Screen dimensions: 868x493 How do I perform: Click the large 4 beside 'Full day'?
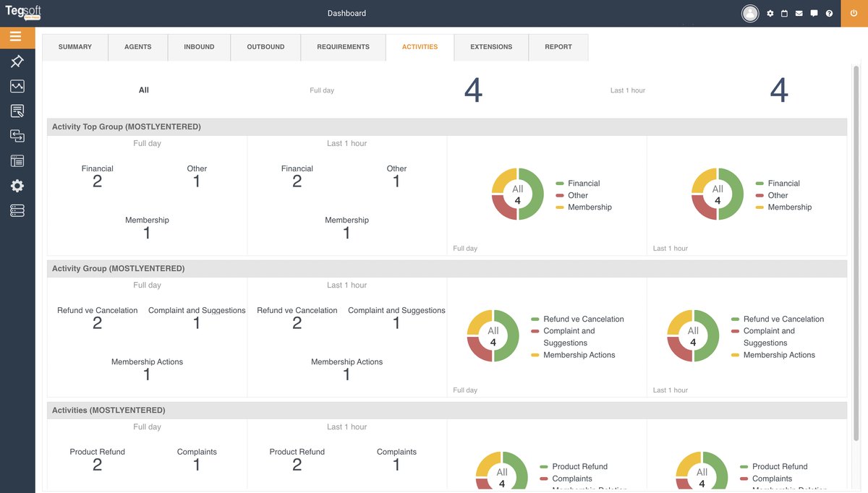[473, 91]
